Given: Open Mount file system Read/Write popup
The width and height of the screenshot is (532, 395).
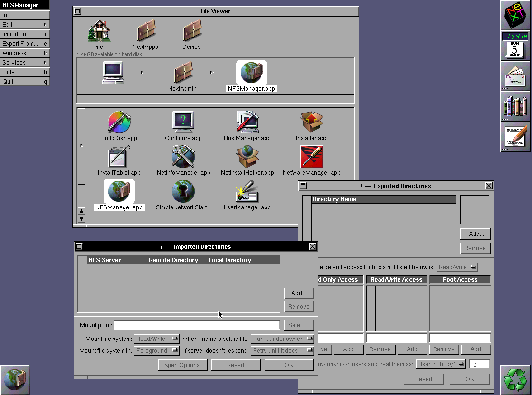Looking at the screenshot, I should pos(157,339).
